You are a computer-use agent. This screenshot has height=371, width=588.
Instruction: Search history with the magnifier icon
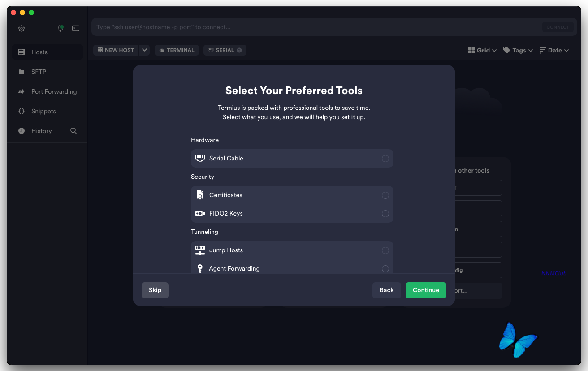pyautogui.click(x=73, y=131)
